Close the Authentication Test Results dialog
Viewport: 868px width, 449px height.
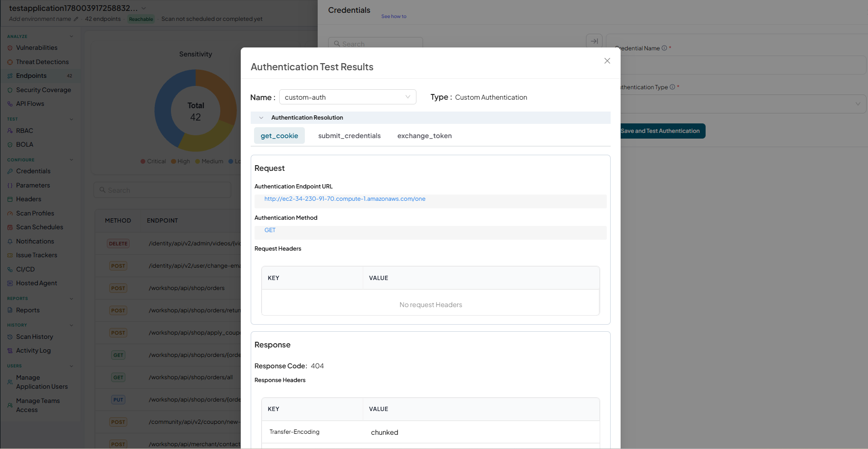click(607, 61)
